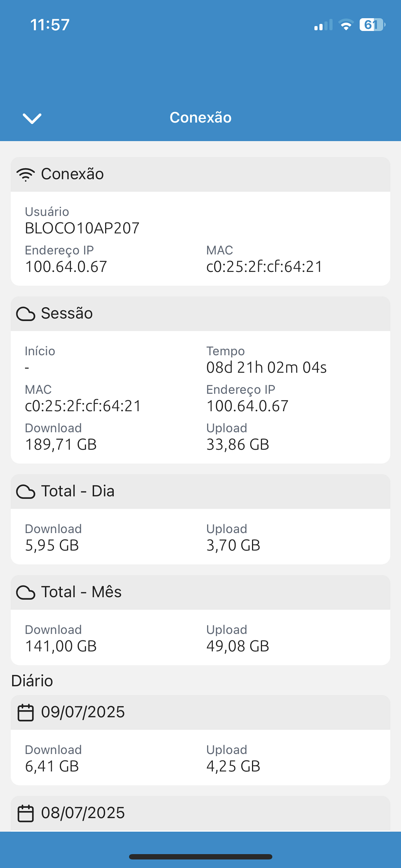Collapse the screen with the down chevron
This screenshot has width=401, height=868.
32,118
